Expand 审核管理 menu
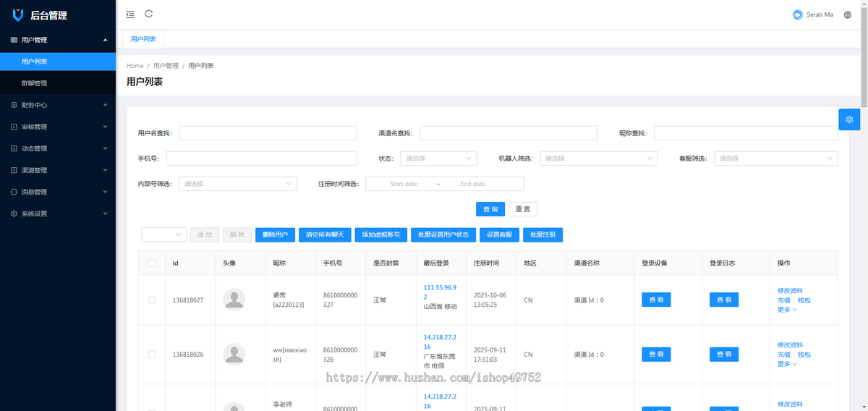This screenshot has height=411, width=868. 58,127
